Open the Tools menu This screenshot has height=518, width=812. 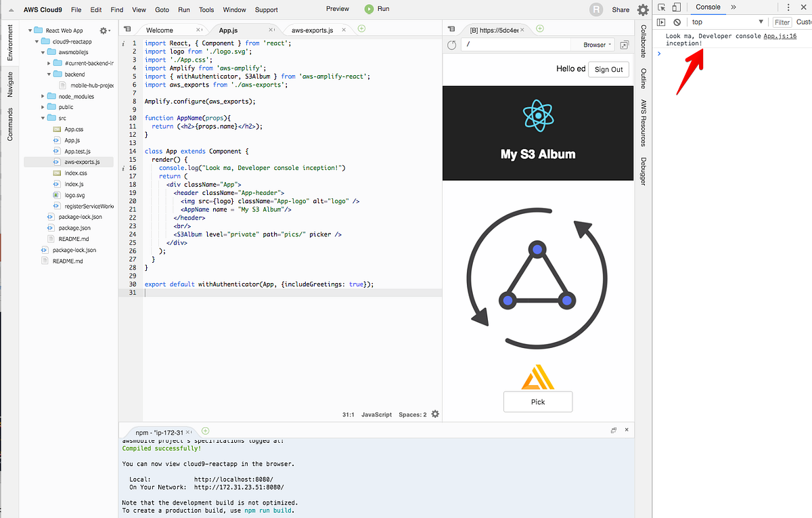click(206, 9)
